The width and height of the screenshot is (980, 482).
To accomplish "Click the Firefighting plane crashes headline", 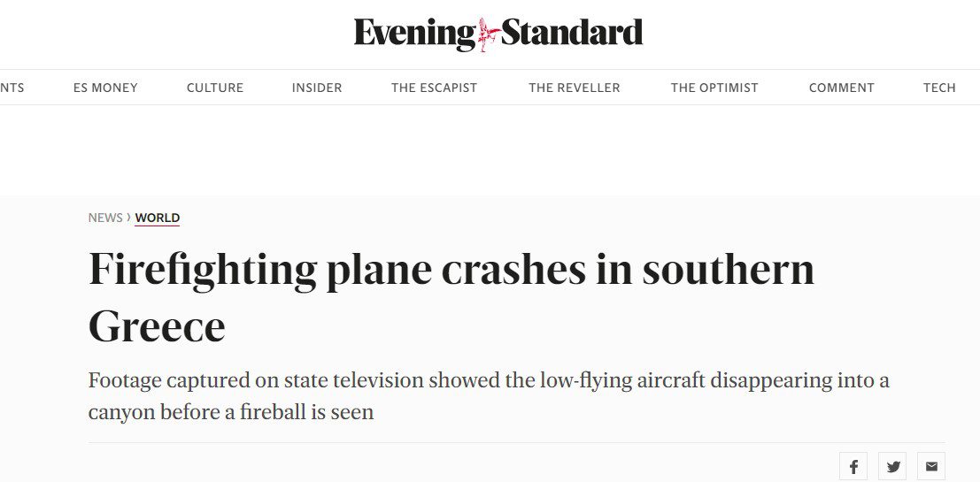I will (x=451, y=298).
